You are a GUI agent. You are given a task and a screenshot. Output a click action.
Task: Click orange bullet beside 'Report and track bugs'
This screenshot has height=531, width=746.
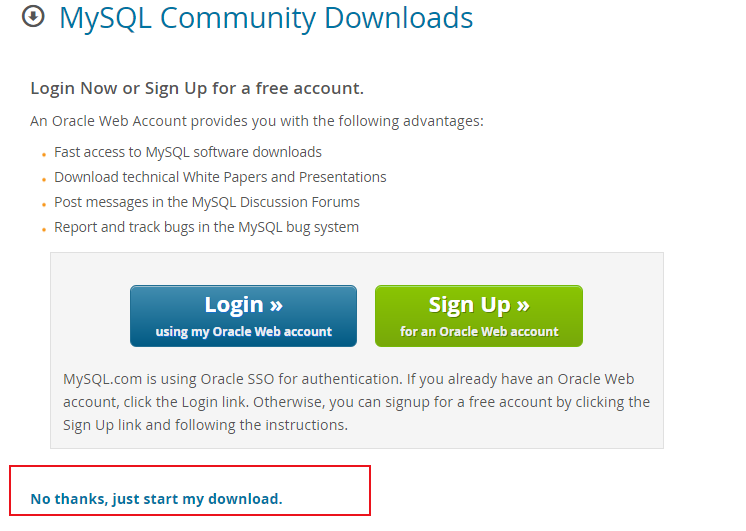point(44,229)
